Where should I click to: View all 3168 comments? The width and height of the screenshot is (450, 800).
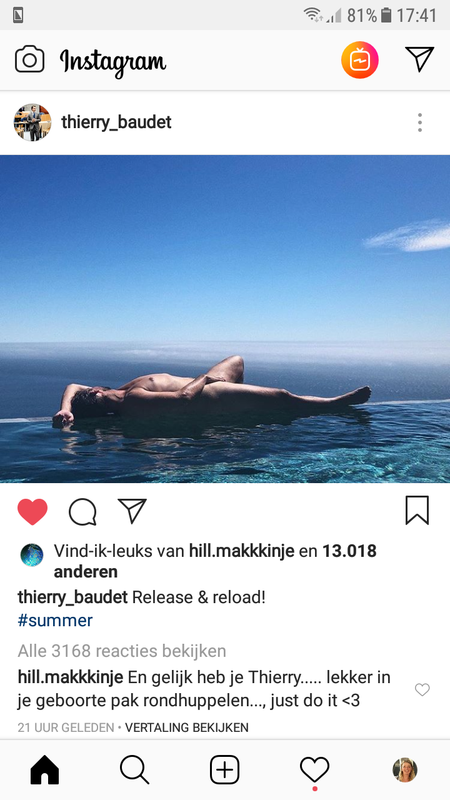[x=122, y=651]
